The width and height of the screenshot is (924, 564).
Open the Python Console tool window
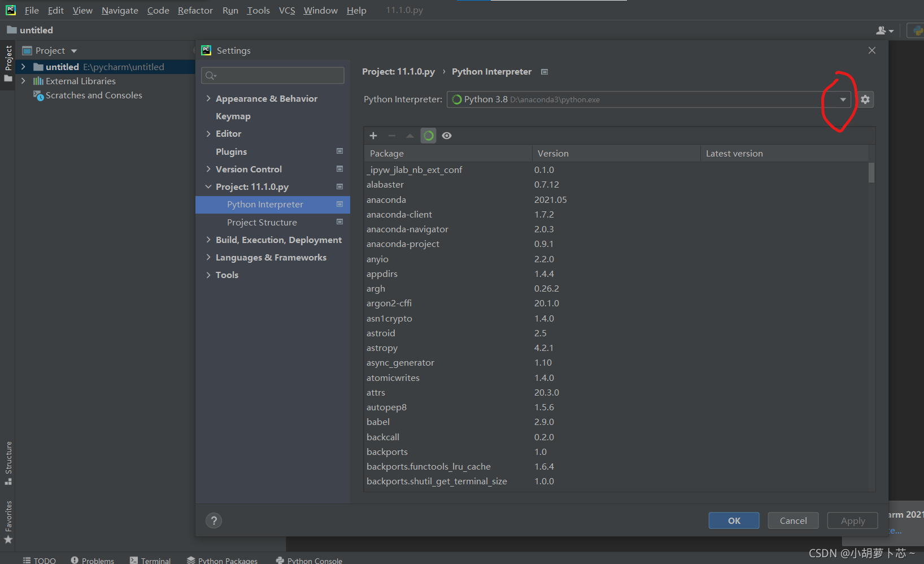coord(310,560)
